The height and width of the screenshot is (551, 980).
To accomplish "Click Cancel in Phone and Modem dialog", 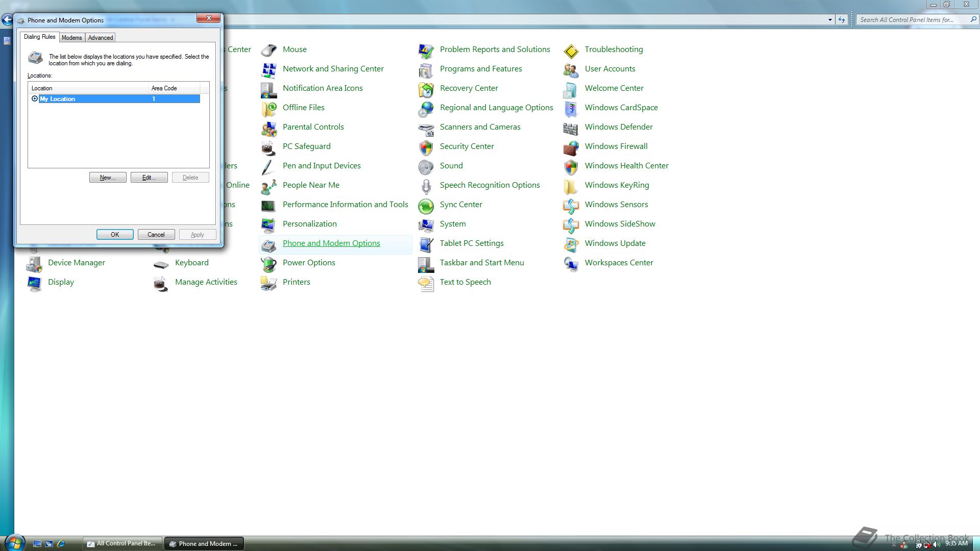I will [156, 235].
